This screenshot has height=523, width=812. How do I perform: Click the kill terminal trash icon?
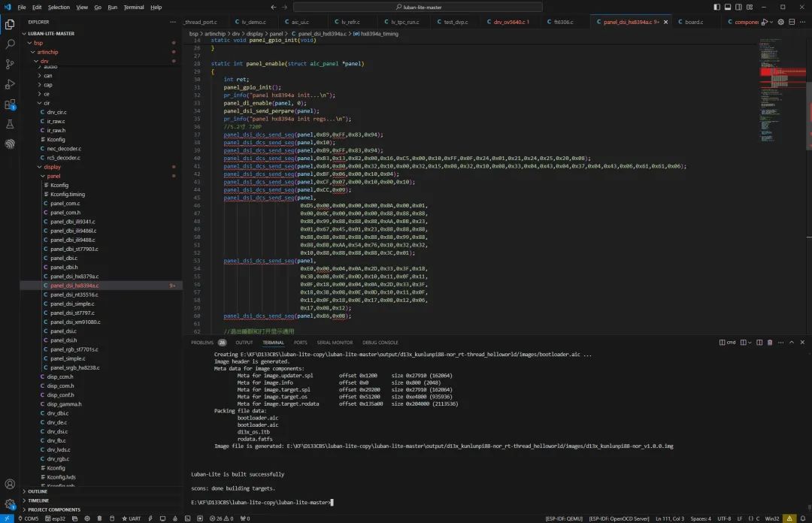pos(770,343)
